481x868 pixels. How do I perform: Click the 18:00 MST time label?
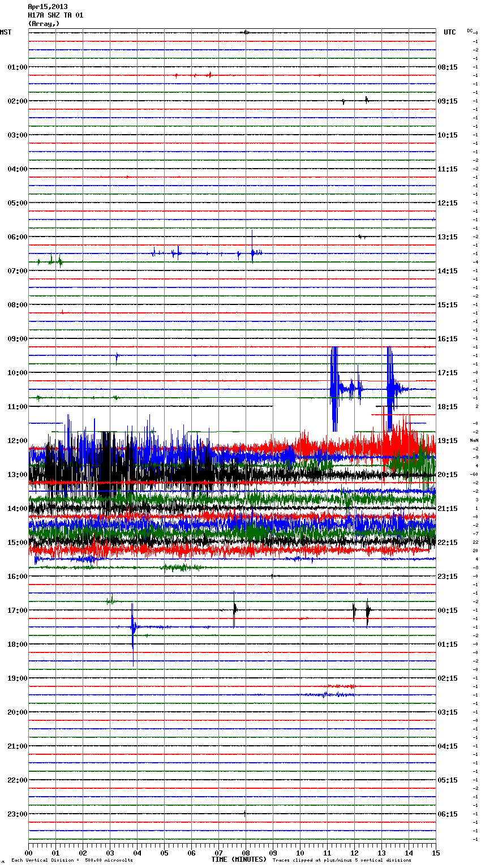point(18,644)
